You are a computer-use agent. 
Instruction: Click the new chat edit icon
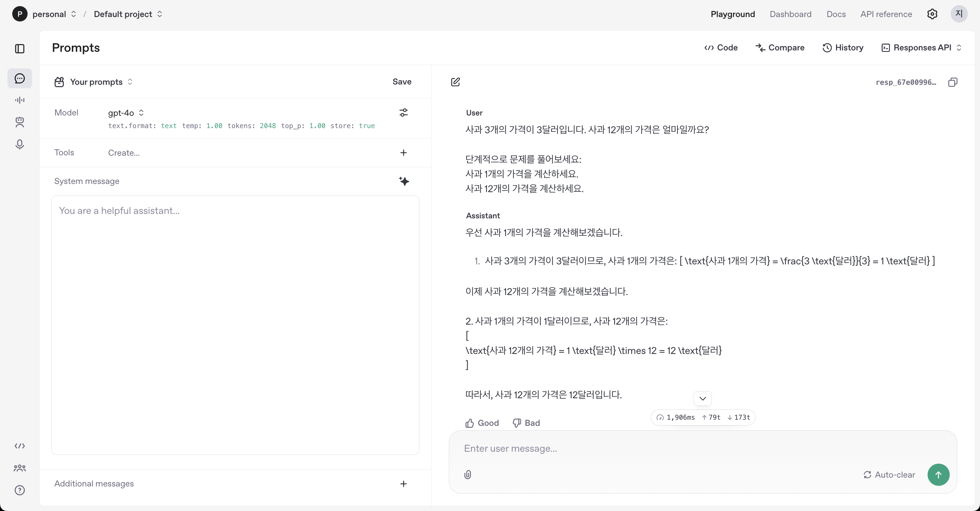[455, 82]
